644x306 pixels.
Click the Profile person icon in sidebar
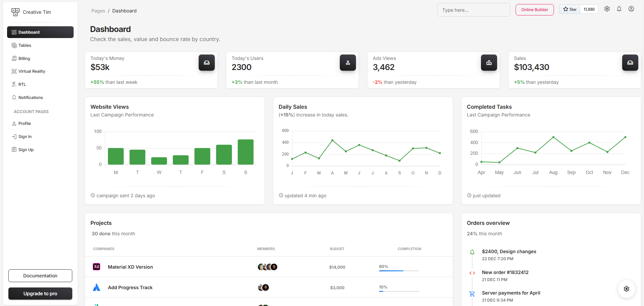(14, 124)
